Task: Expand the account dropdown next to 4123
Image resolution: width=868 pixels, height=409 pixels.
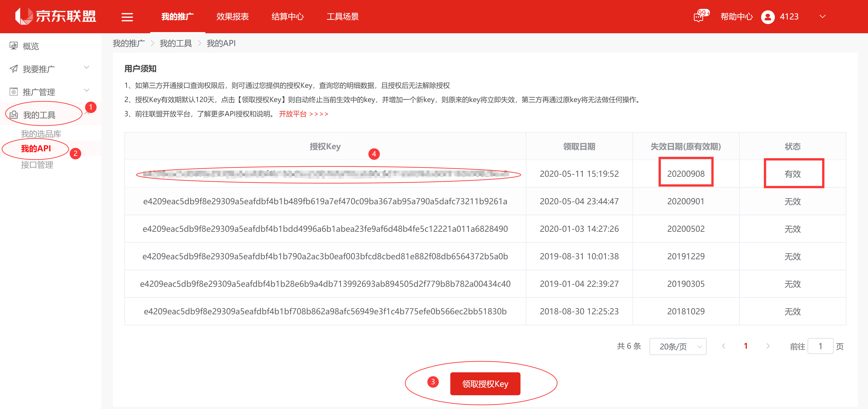Action: 822,16
